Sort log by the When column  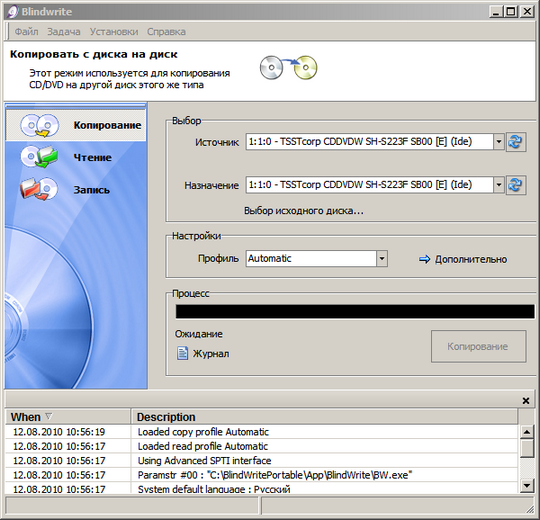click(x=68, y=417)
